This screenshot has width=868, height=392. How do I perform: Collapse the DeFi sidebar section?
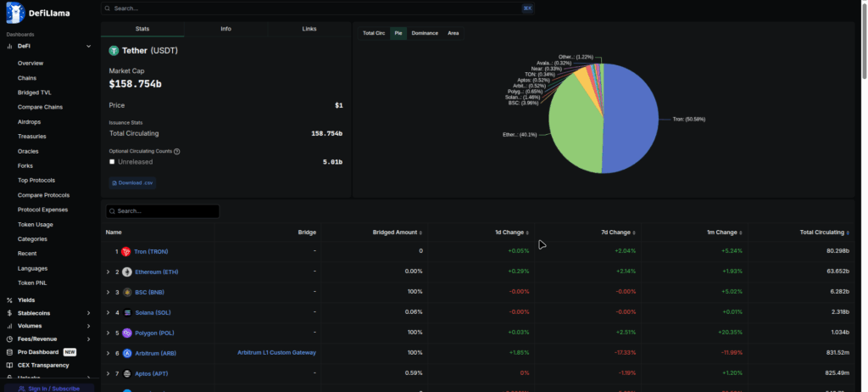(88, 46)
